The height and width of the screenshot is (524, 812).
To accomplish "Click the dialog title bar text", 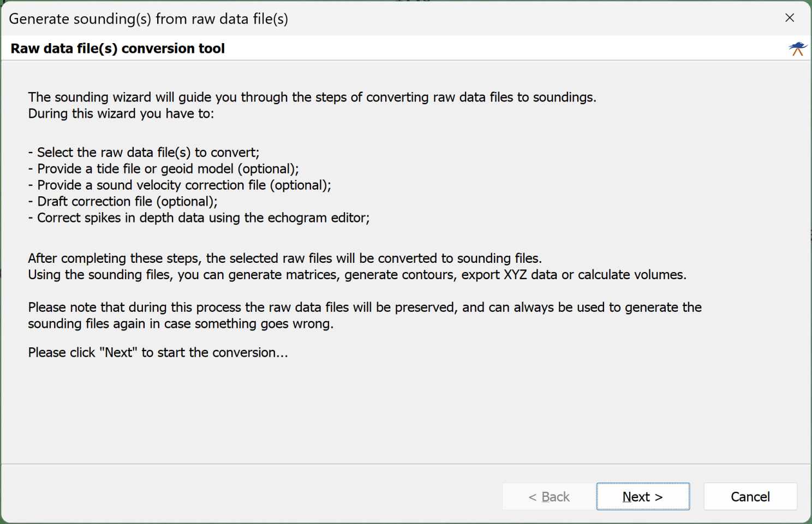I will [x=148, y=19].
